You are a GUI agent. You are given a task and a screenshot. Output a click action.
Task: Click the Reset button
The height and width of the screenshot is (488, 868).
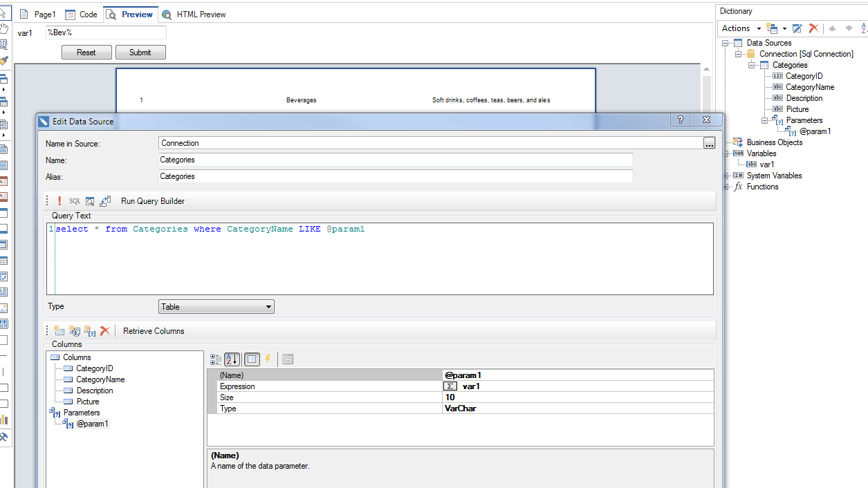pos(86,53)
